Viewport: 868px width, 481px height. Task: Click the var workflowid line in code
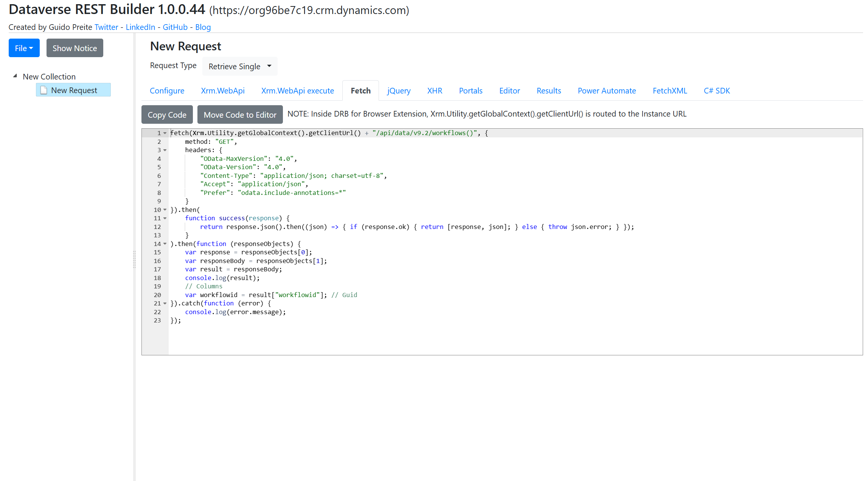coord(271,295)
